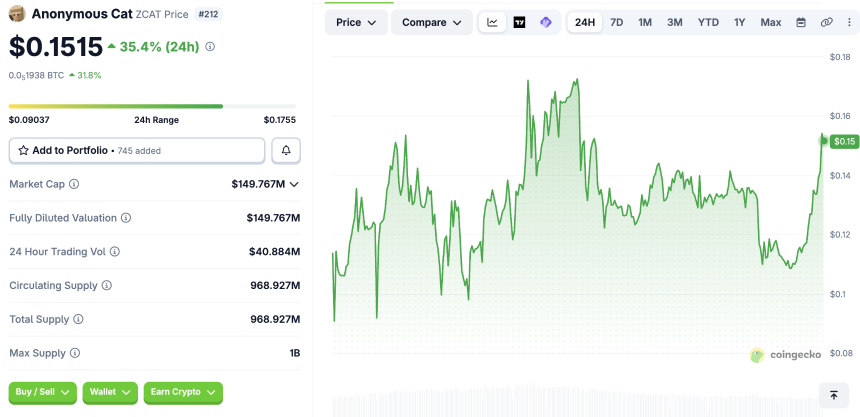Click the purple diamond chart icon
Screen dimensions: 860x417
[545, 22]
